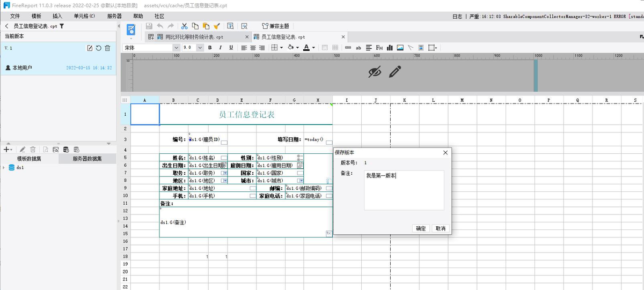Click the align center icon
This screenshot has width=644, height=290.
pyautogui.click(x=252, y=47)
